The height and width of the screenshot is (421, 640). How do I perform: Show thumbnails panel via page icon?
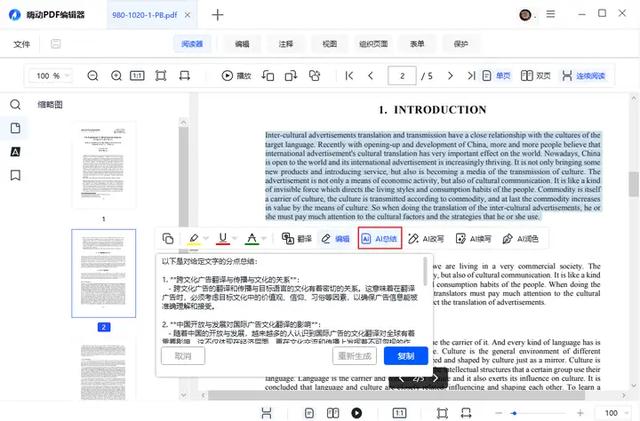coord(15,128)
